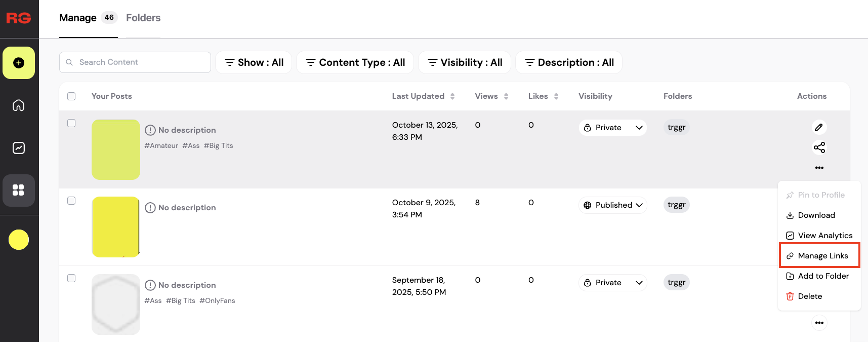Click the share icon on first post
The width and height of the screenshot is (868, 342).
pos(819,147)
